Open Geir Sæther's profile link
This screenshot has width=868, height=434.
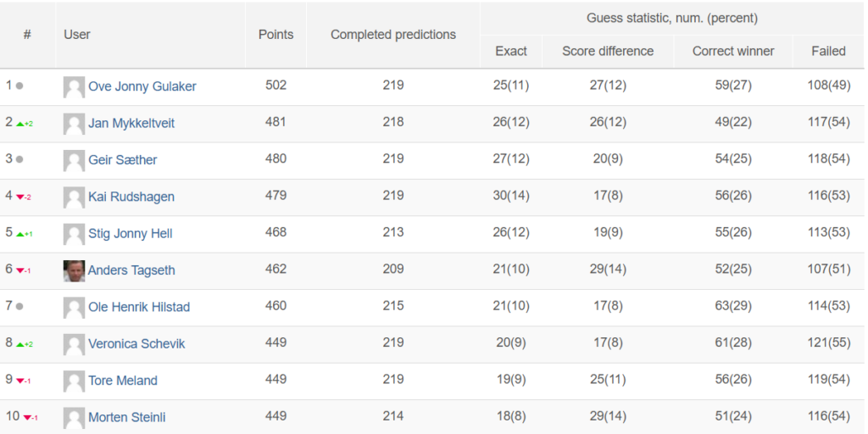122,159
